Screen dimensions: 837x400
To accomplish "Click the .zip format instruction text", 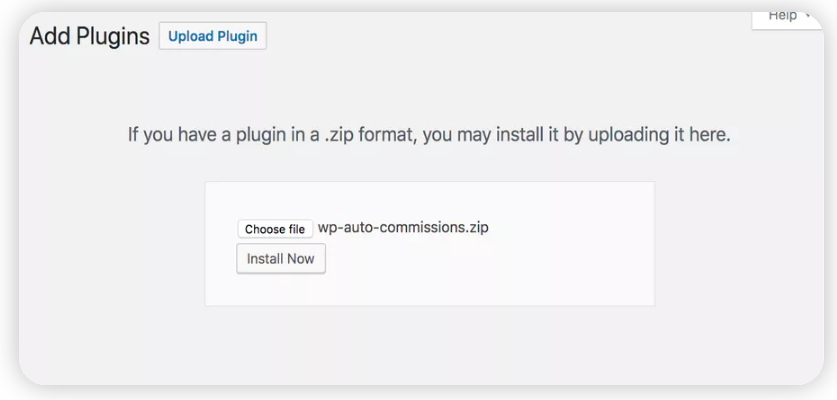I will point(429,135).
